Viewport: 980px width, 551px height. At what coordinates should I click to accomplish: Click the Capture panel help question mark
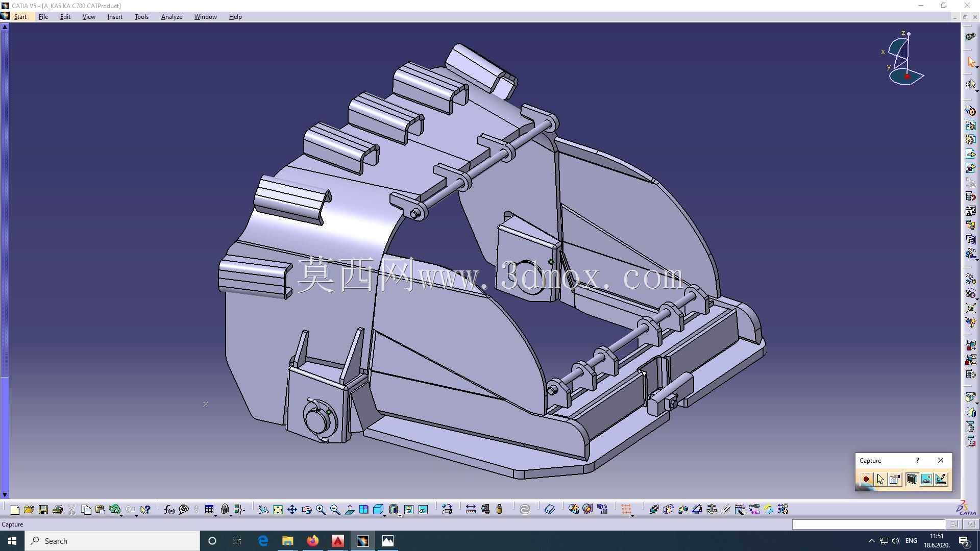[918, 460]
